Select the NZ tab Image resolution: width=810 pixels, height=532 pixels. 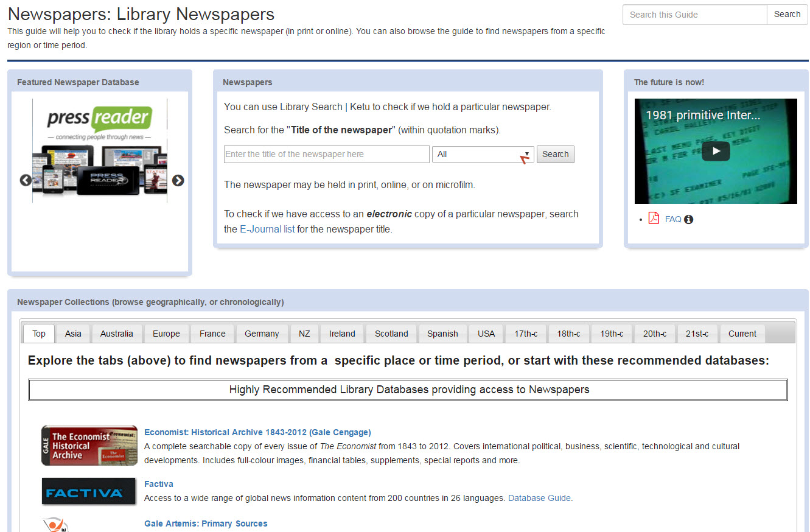point(304,334)
